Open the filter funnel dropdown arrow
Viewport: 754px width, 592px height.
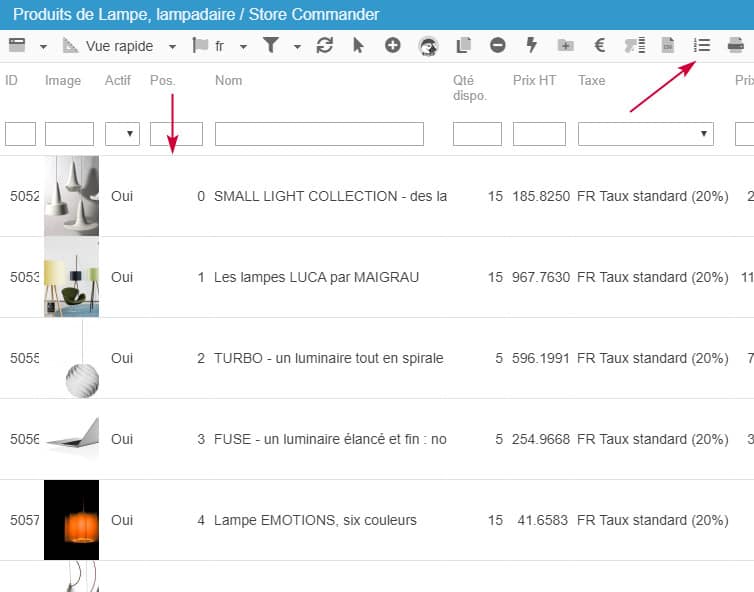[297, 46]
